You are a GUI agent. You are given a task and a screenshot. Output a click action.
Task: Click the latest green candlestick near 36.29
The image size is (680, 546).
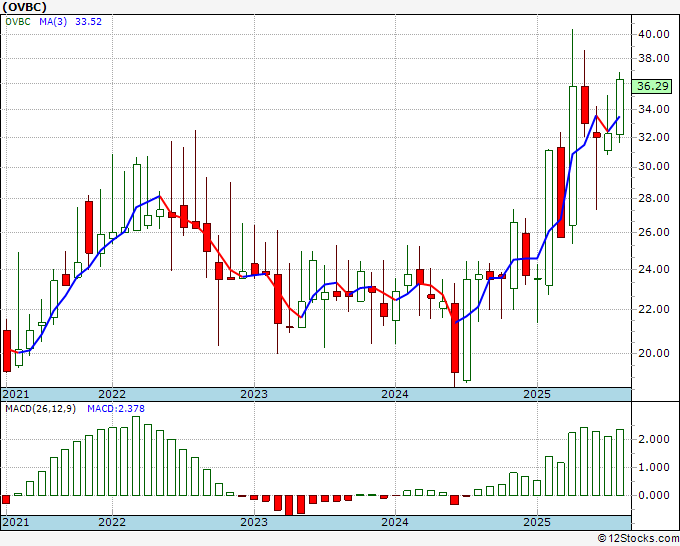point(620,107)
